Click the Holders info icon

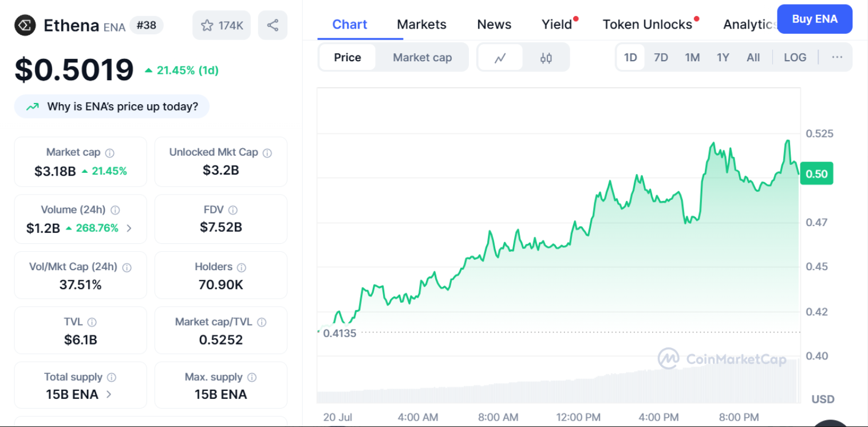coord(242,267)
